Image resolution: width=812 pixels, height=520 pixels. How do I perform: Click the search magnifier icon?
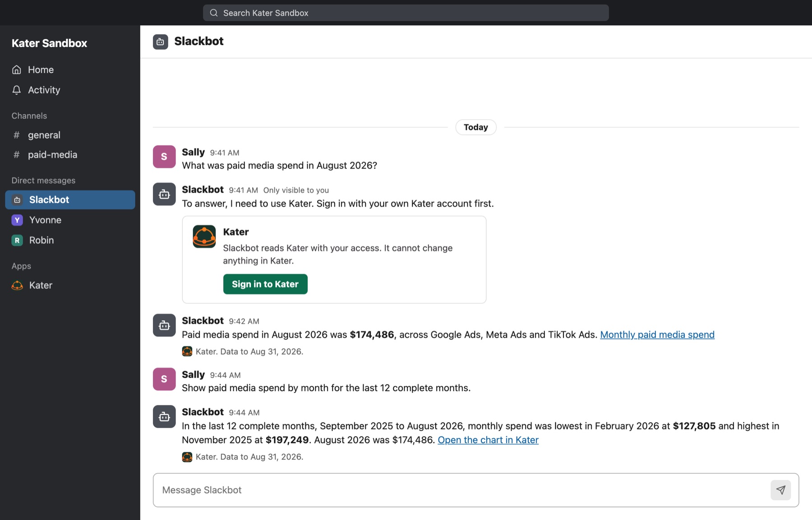point(214,13)
